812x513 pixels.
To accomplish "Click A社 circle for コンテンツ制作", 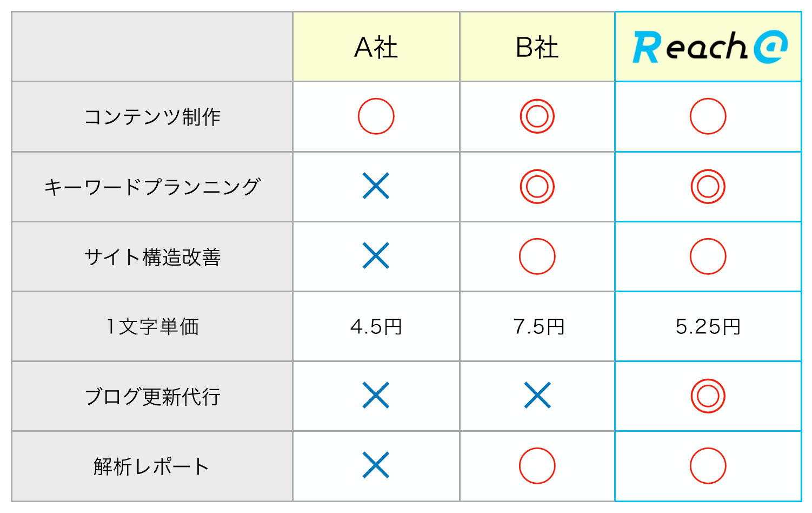I will (376, 116).
